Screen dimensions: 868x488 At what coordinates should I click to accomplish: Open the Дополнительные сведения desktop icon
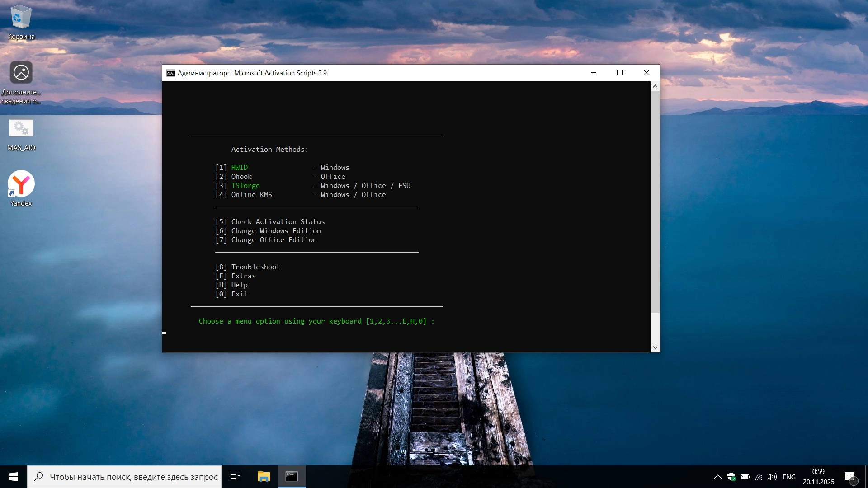click(x=21, y=73)
